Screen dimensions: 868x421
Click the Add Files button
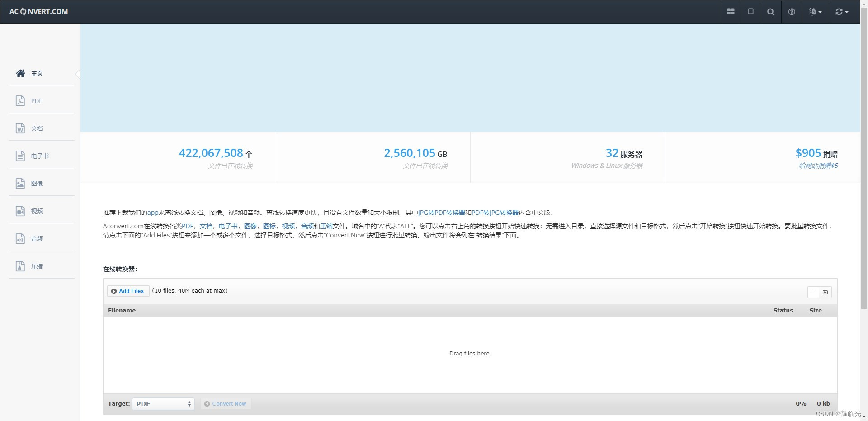pyautogui.click(x=128, y=291)
